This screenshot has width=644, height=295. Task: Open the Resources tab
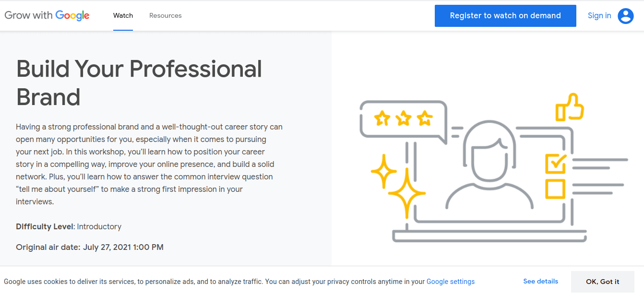166,15
